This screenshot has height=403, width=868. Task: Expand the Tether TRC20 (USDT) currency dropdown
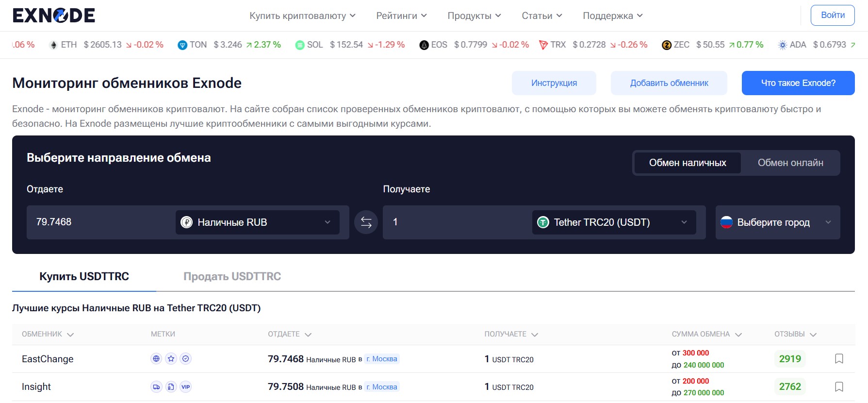(x=614, y=222)
